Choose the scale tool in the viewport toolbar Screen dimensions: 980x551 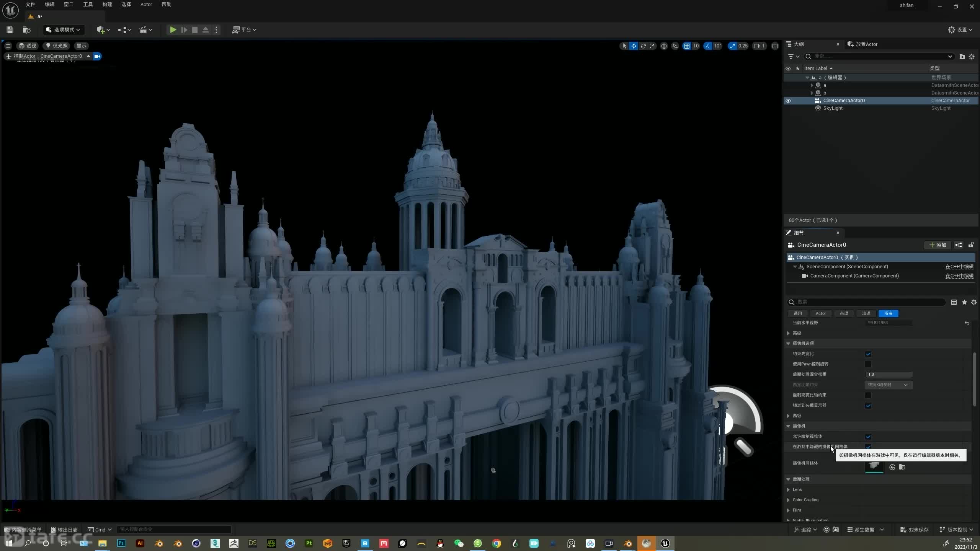(x=652, y=46)
